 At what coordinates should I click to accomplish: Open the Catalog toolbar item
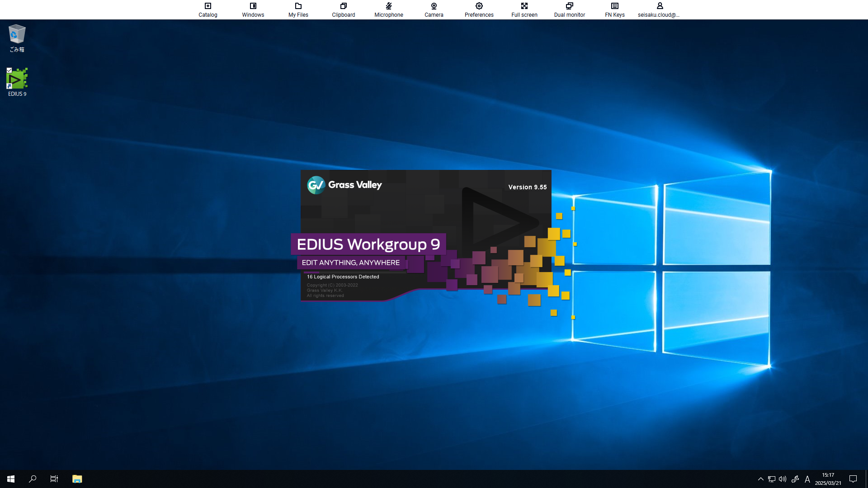click(208, 9)
